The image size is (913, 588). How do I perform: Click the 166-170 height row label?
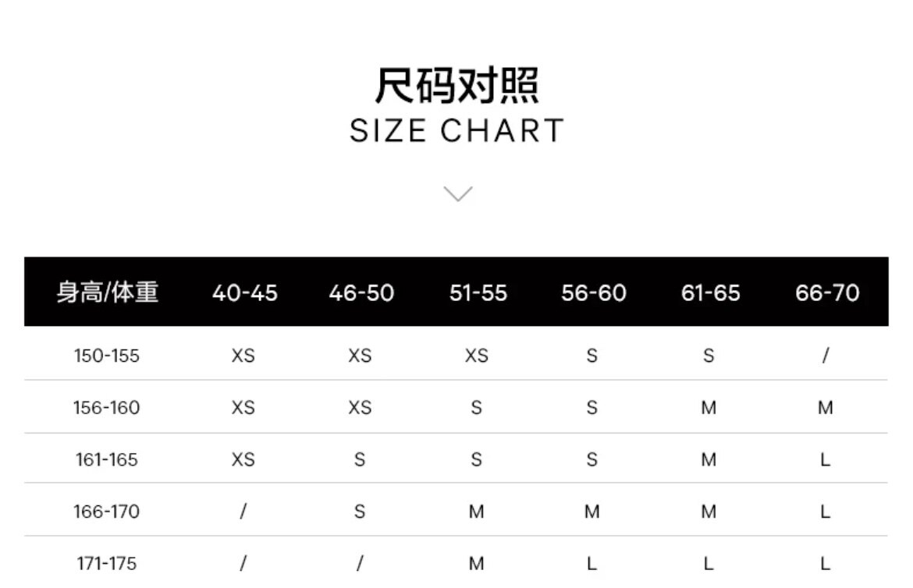(107, 512)
